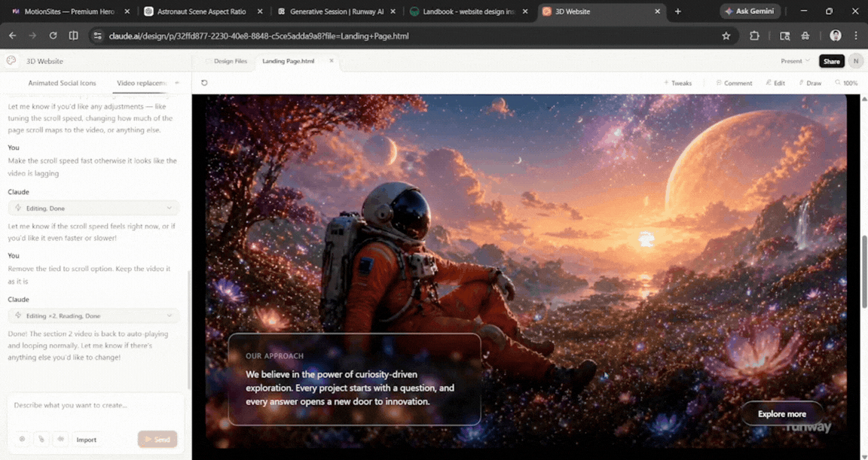868x460 pixels.
Task: Go forward in browser history
Action: pos(32,36)
